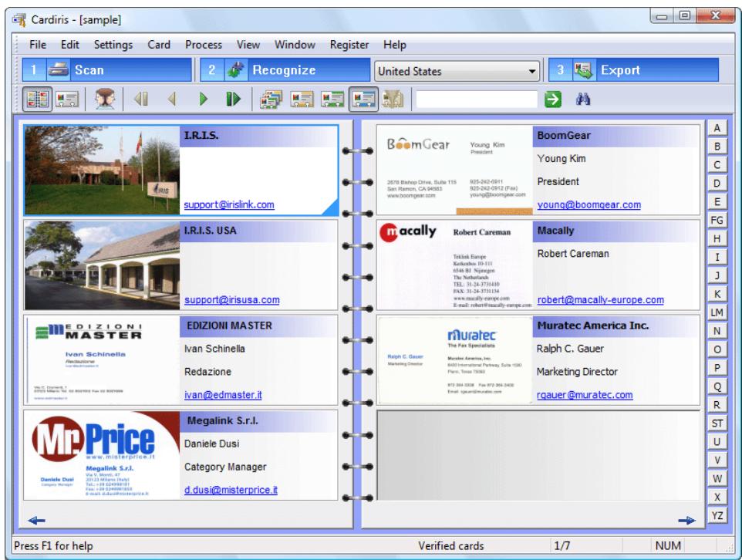
Task: Open the Window menu
Action: pos(295,45)
